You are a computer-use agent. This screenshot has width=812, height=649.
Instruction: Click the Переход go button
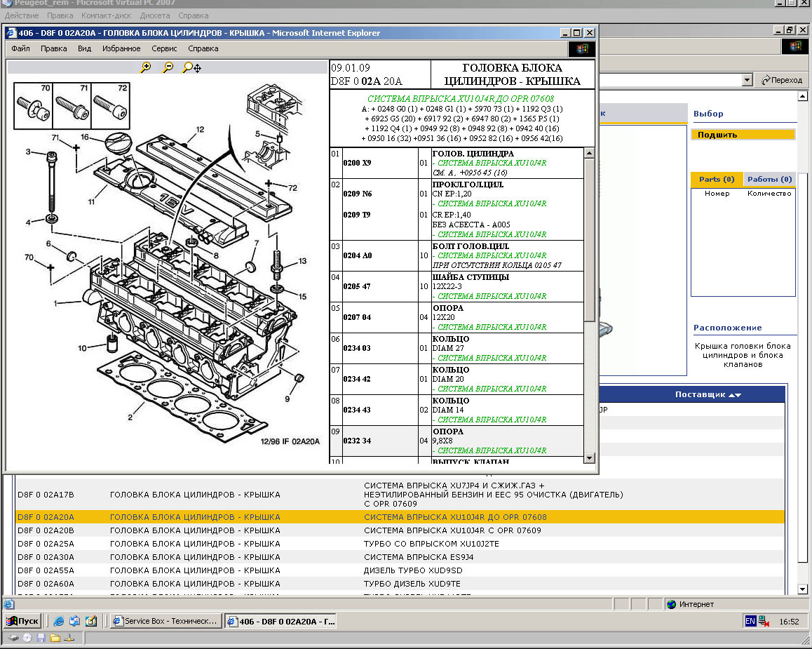782,80
